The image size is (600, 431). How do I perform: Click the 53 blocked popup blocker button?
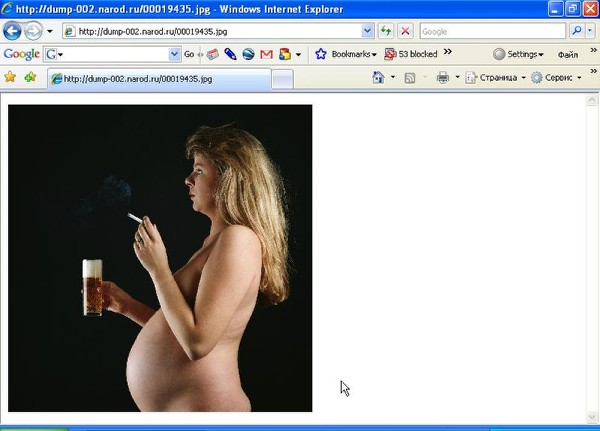coord(411,54)
